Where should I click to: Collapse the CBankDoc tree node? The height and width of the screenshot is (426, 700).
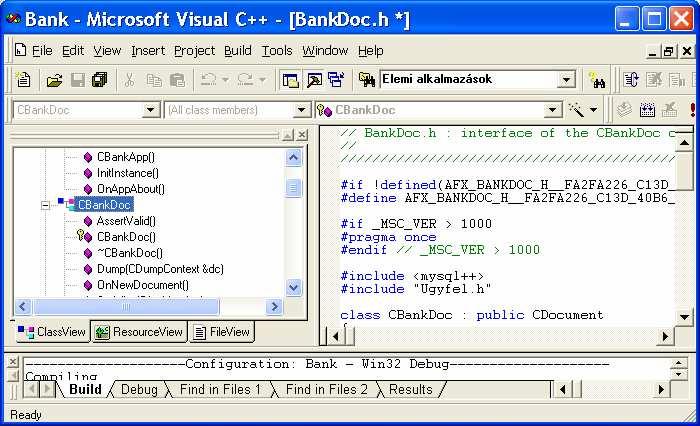45,205
